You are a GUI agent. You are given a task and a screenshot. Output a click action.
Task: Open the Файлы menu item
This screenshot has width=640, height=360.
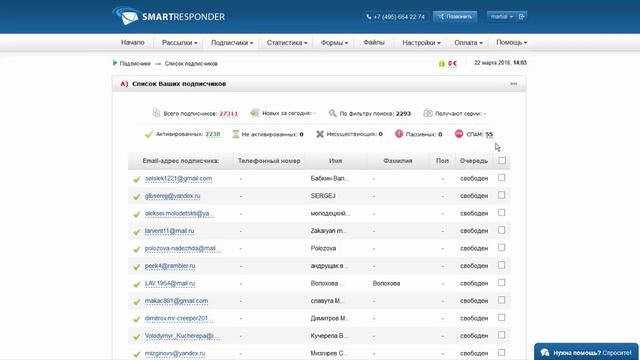(x=374, y=42)
